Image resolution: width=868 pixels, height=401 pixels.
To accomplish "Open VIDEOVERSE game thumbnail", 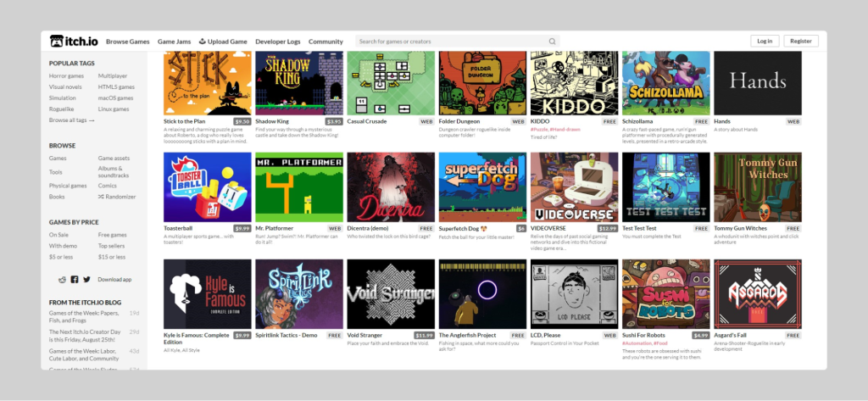I will 574,187.
